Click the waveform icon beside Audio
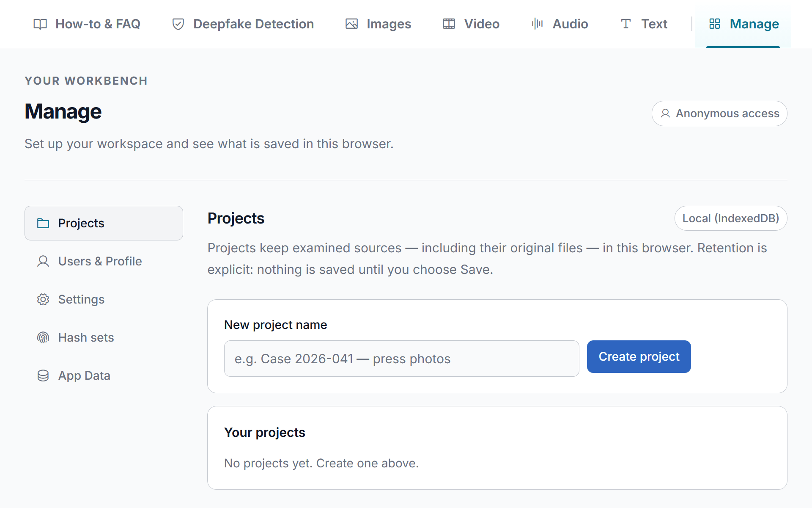 point(538,24)
